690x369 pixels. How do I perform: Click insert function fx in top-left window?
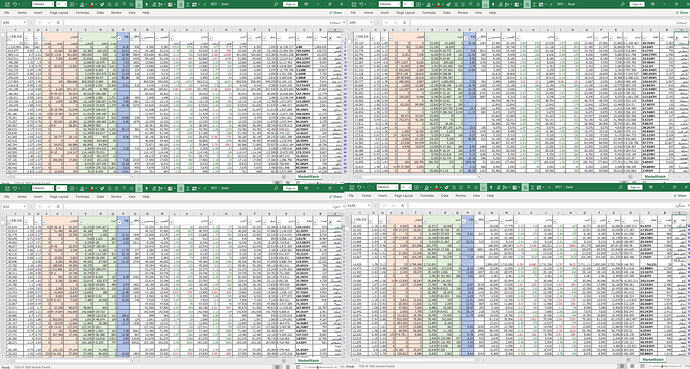58,22
